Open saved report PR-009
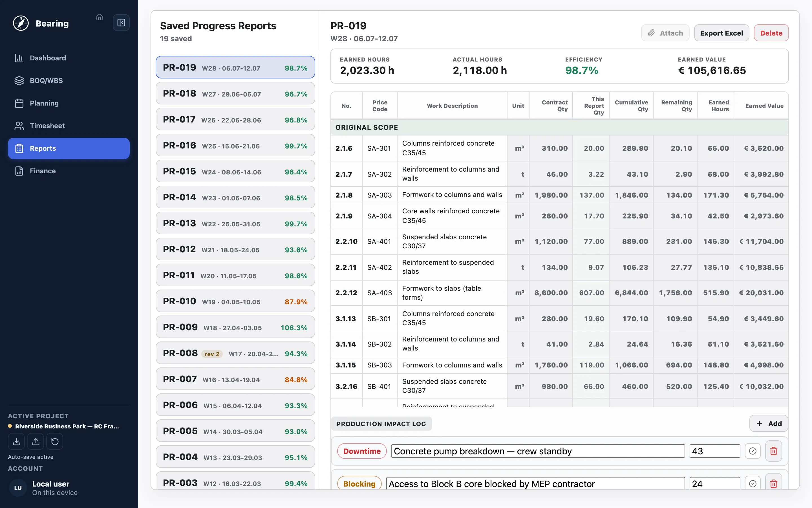Screen dimensions: 812x508 pyautogui.click(x=235, y=327)
